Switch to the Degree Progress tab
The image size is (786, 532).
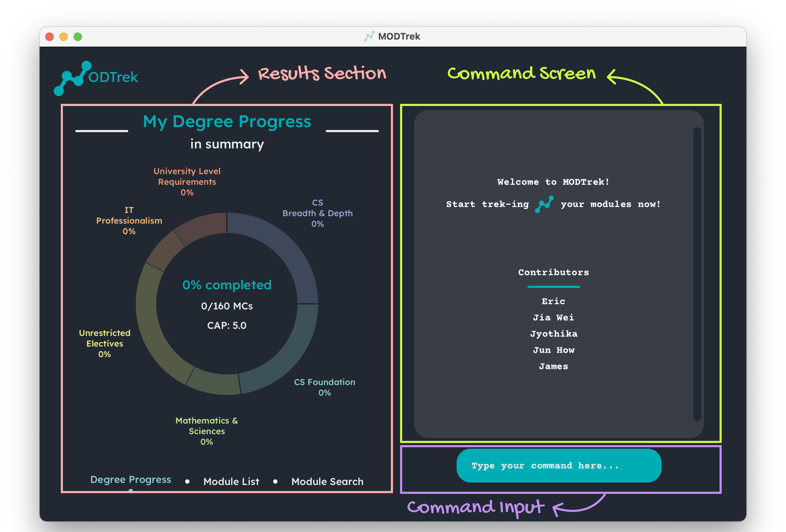point(131,480)
